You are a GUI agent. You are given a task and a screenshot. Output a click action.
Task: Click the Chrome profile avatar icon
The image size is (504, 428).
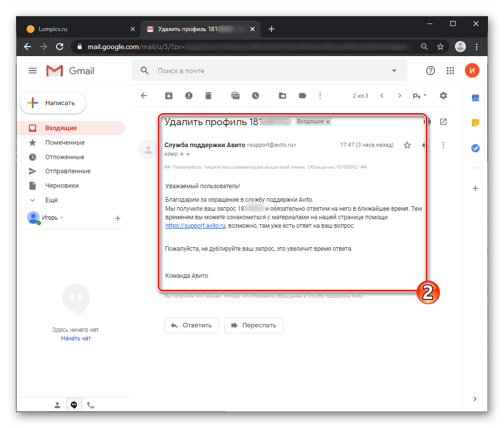[x=460, y=47]
